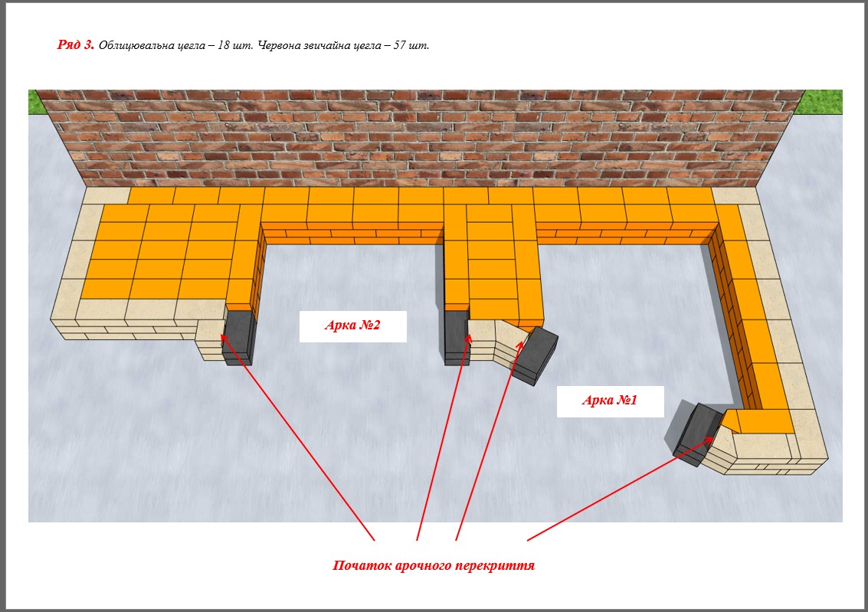The height and width of the screenshot is (612, 868).
Task: Select the "Арка №2" label box
Action: pyautogui.click(x=352, y=326)
